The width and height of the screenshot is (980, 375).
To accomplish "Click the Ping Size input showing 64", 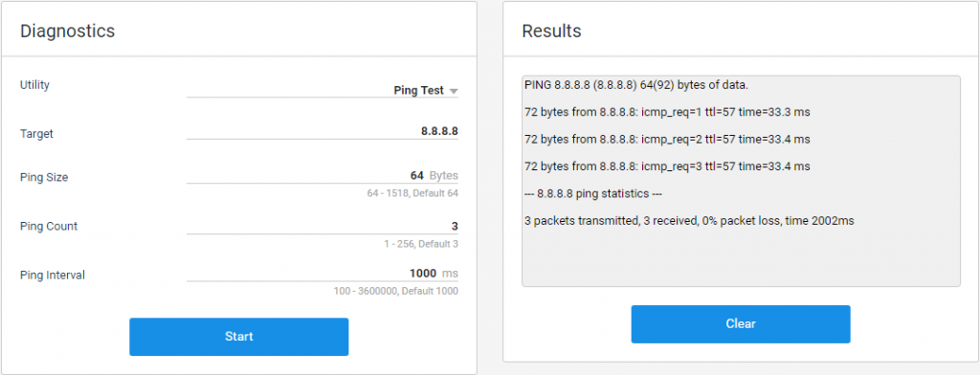I will pos(323,176).
